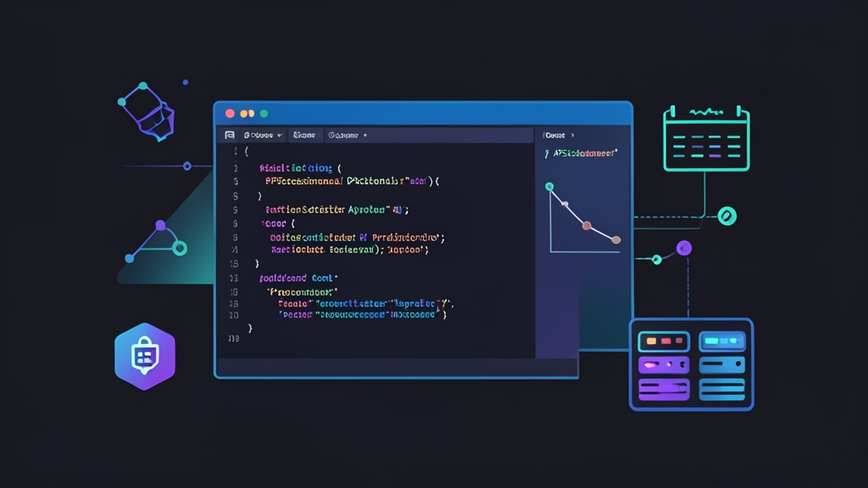The image size is (868, 488).
Task: Click the yellow minimize button of the code window
Action: [x=247, y=114]
